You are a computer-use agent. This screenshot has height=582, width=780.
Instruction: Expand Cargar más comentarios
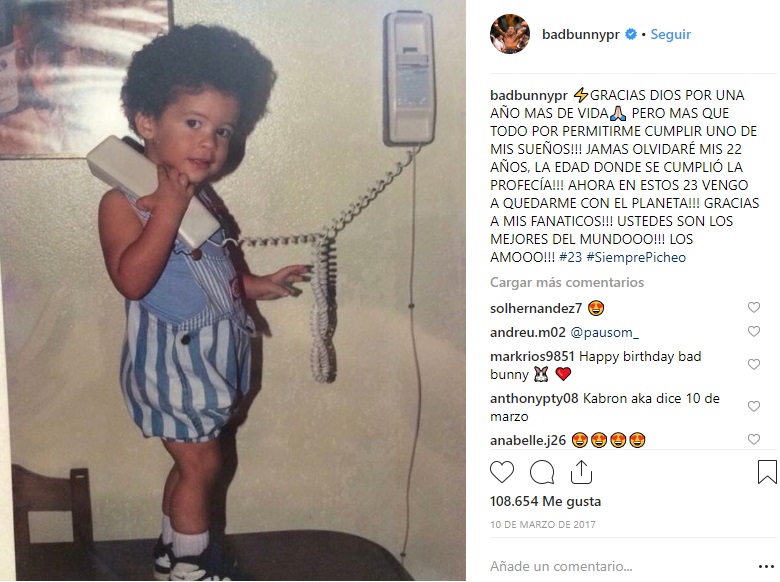click(x=567, y=282)
